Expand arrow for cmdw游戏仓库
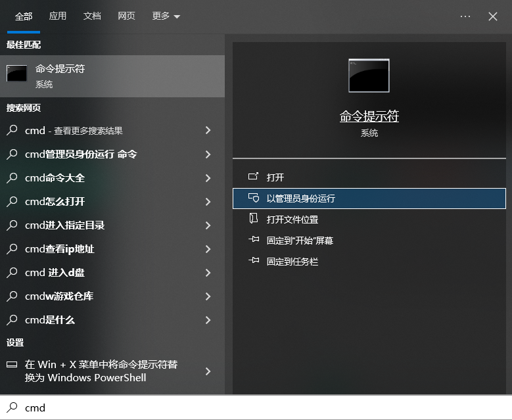Viewport: 512px width, 420px height. (x=208, y=296)
